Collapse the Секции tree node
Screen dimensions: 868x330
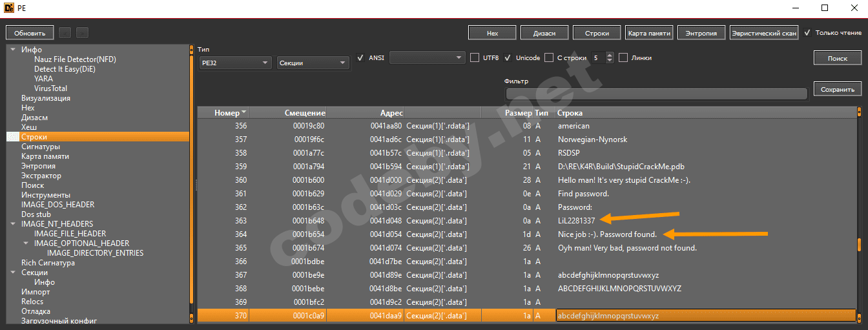click(x=12, y=273)
